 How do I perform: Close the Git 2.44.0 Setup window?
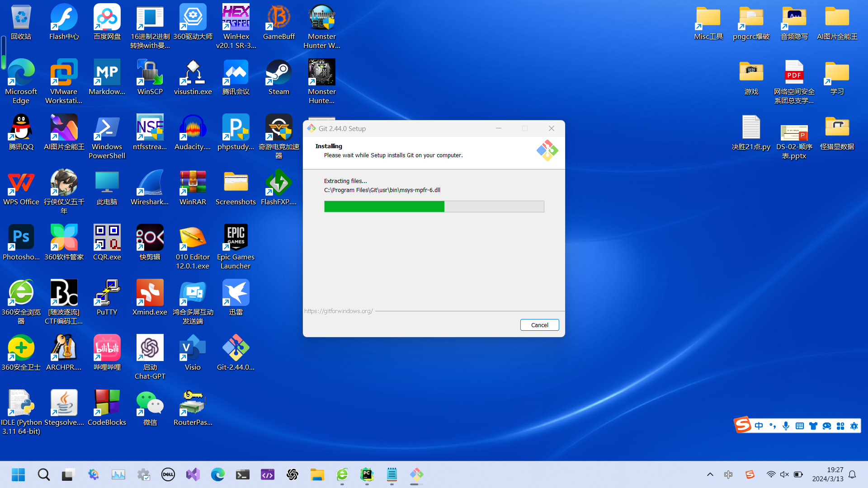tap(552, 128)
